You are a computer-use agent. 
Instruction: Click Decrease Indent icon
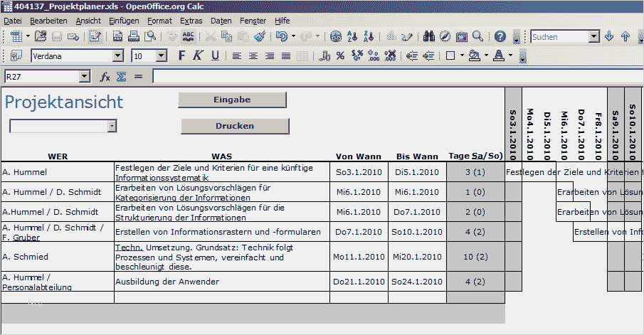[412, 55]
